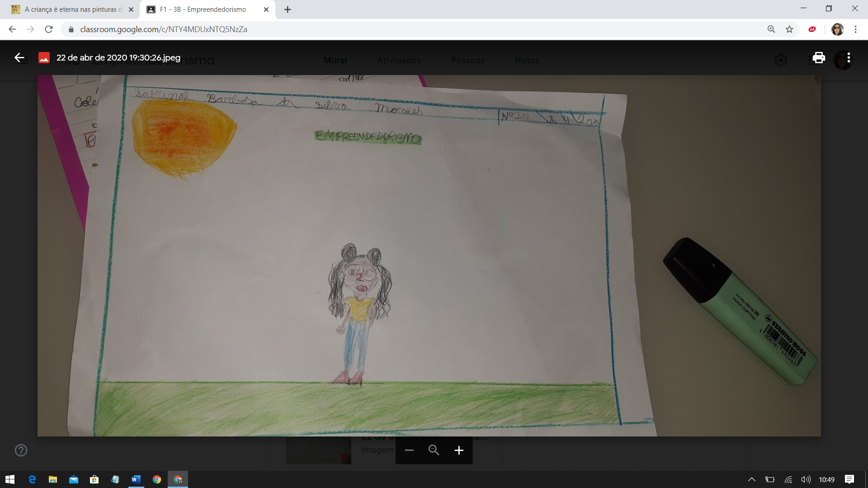Open the red browser extension icon
868x488 pixels.
tap(812, 29)
